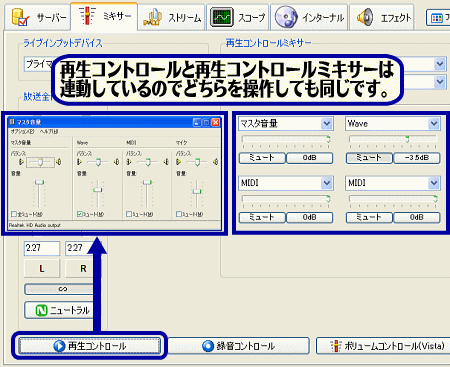Toggle ミュート button under the Wave dropdown
Image resolution: width=450 pixels, height=367 pixels.
click(x=369, y=158)
